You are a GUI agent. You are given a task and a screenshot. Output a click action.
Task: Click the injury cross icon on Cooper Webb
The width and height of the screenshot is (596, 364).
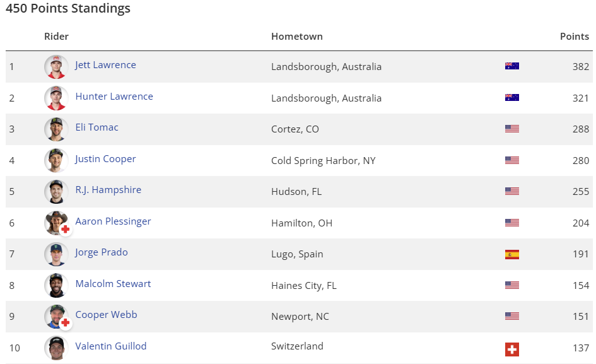point(65,323)
